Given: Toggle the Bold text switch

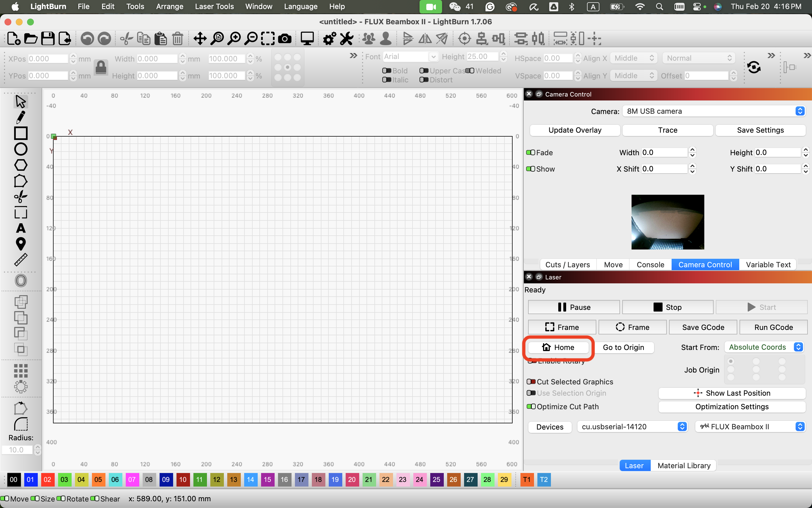Looking at the screenshot, I should (387, 71).
